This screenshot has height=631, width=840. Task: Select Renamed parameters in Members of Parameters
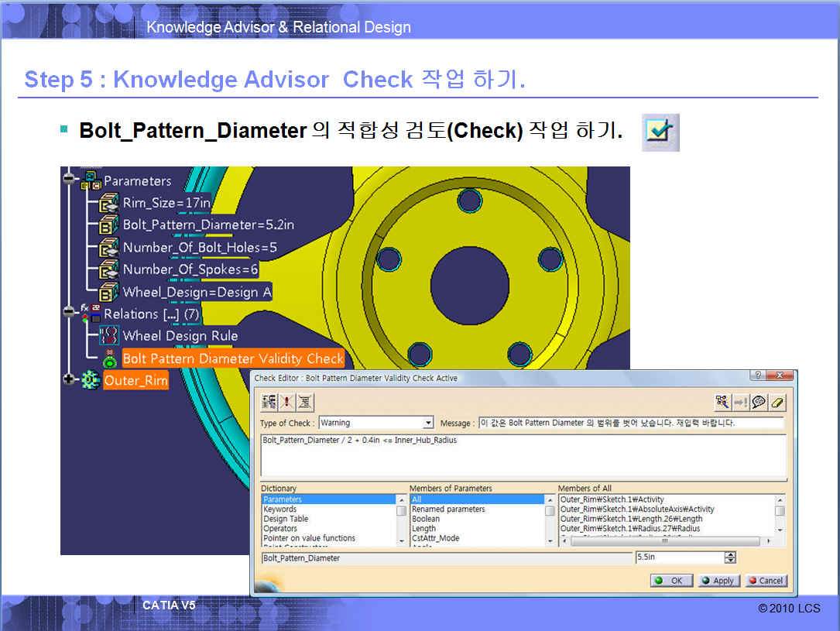pyautogui.click(x=448, y=509)
